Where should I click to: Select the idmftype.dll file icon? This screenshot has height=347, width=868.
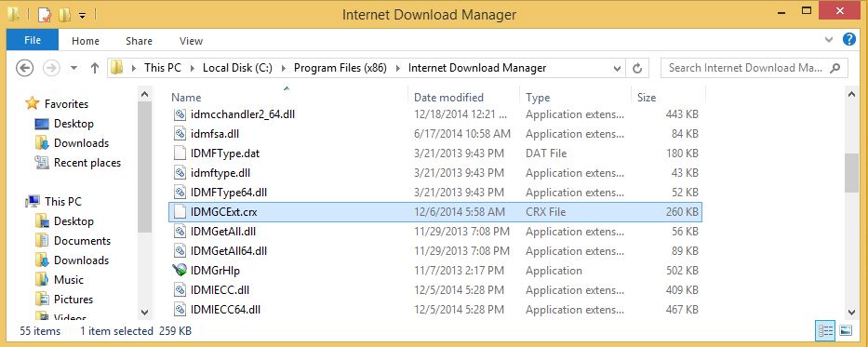click(179, 173)
